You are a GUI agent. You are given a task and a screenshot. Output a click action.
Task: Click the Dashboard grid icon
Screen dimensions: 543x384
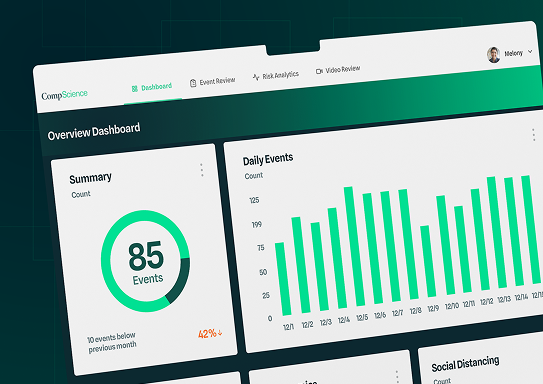[135, 89]
